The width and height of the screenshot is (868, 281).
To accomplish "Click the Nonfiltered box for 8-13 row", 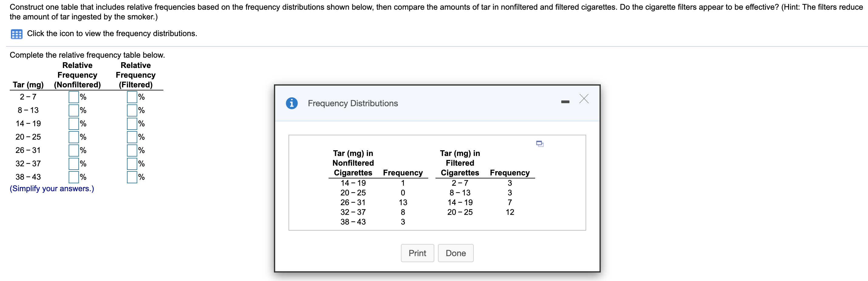I will click(73, 110).
